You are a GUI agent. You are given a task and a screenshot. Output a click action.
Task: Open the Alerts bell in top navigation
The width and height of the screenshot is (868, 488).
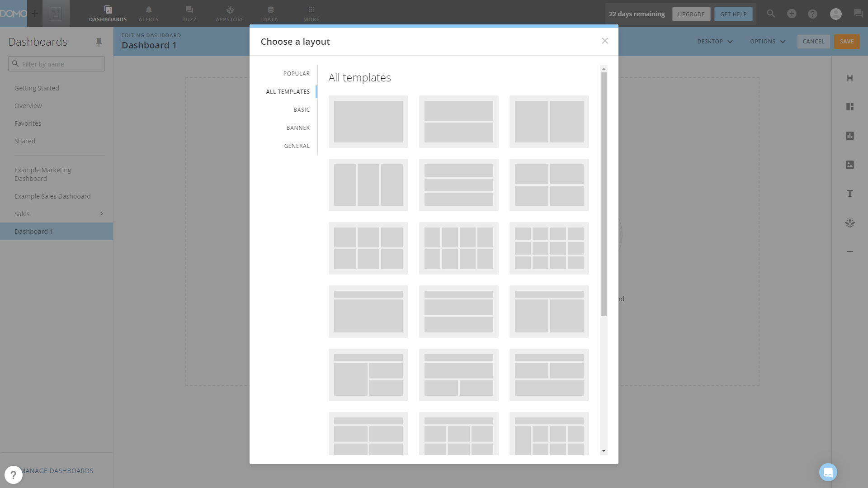tap(149, 14)
